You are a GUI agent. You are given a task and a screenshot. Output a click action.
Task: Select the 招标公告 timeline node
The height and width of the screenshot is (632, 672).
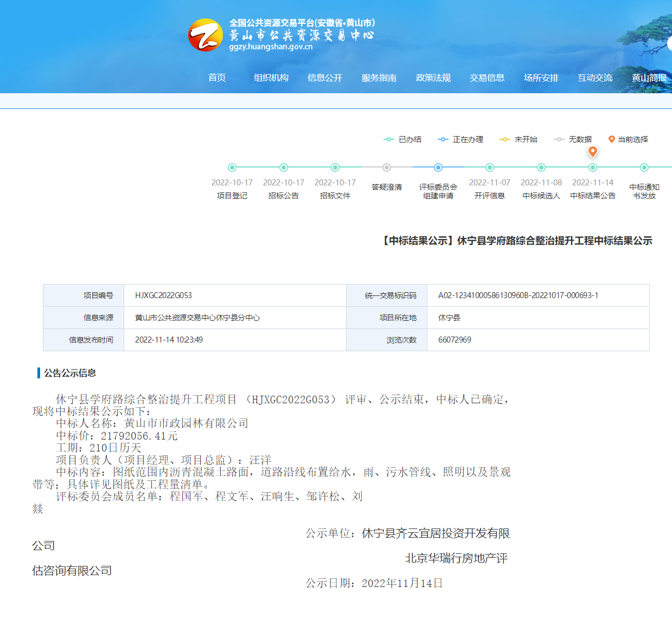(284, 167)
